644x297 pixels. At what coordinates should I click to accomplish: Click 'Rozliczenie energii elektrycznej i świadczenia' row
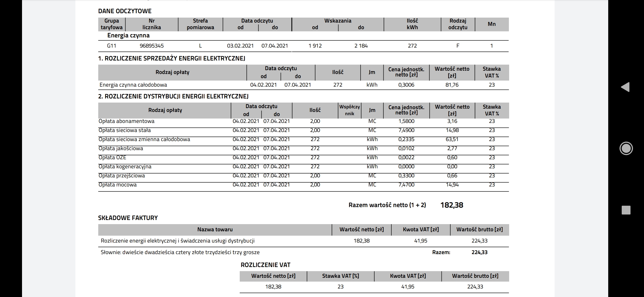click(x=303, y=241)
